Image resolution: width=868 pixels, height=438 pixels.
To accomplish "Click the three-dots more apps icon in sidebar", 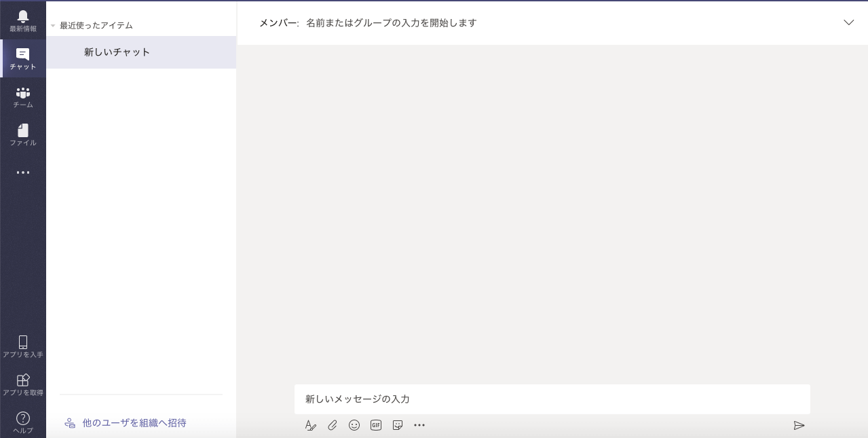I will pyautogui.click(x=23, y=172).
